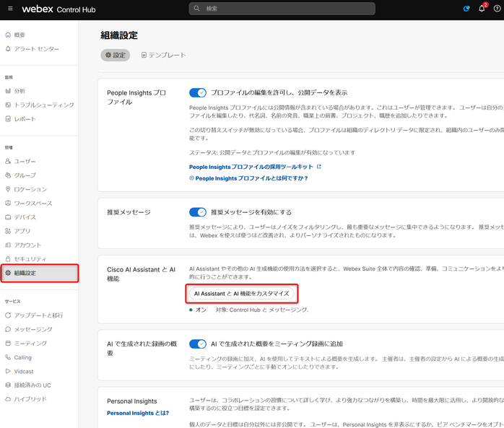Open the Personal Insights とは? link
Screen dimensions: 504x428
[138, 413]
